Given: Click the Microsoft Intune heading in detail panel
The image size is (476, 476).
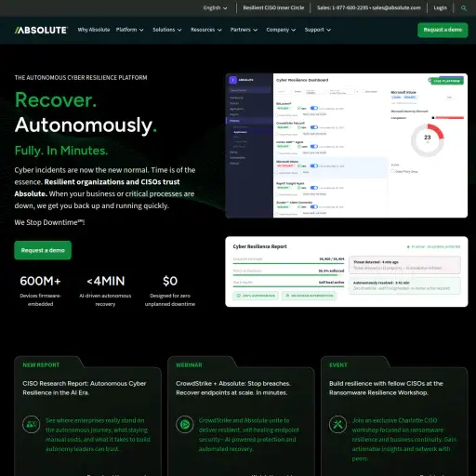Looking at the screenshot, I should (x=403, y=92).
